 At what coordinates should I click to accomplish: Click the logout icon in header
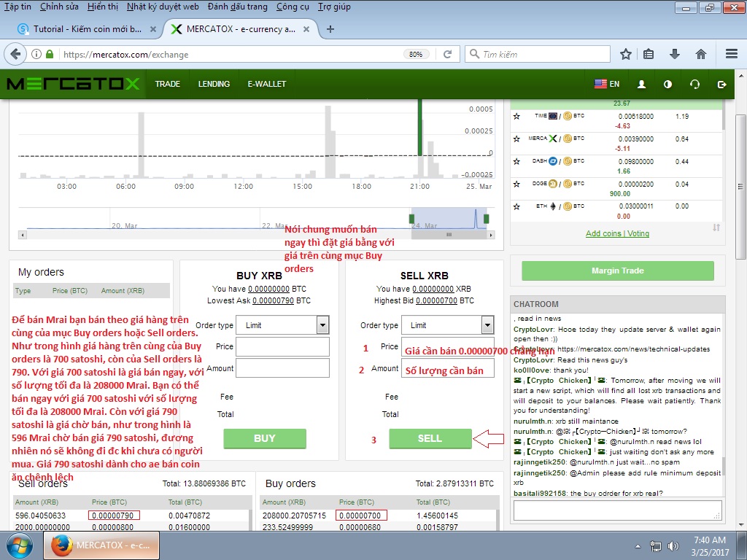tap(721, 85)
